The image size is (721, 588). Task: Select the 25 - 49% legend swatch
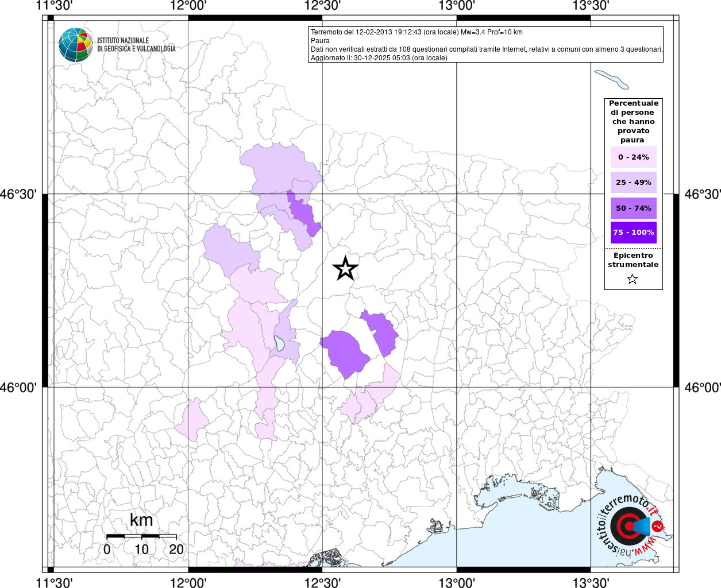pyautogui.click(x=633, y=182)
